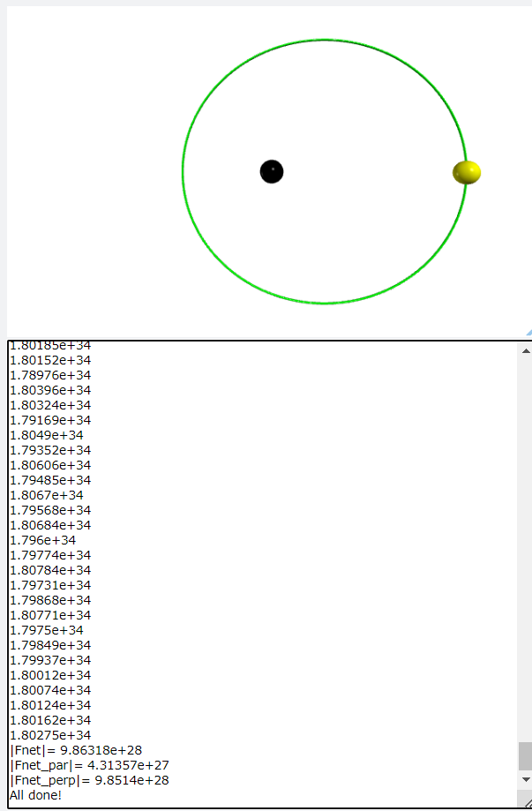Click the blue canvas resize handle triangle

[528, 332]
